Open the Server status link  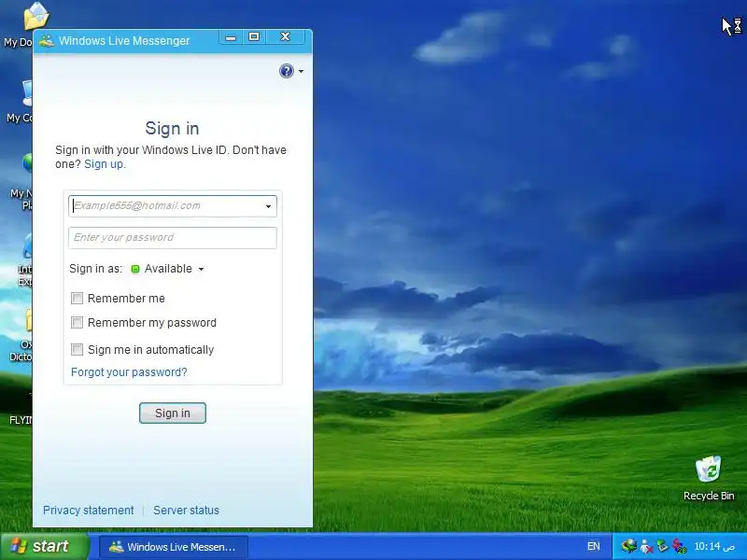pyautogui.click(x=186, y=510)
